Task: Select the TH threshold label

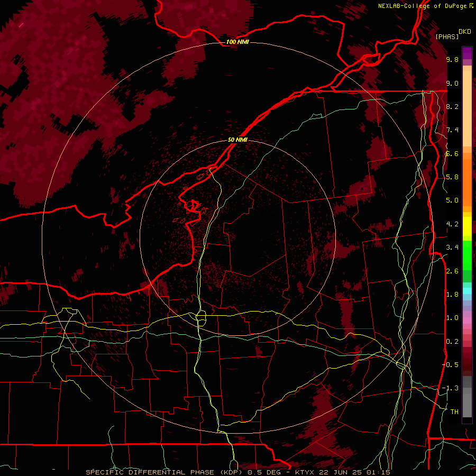Action: click(x=454, y=411)
